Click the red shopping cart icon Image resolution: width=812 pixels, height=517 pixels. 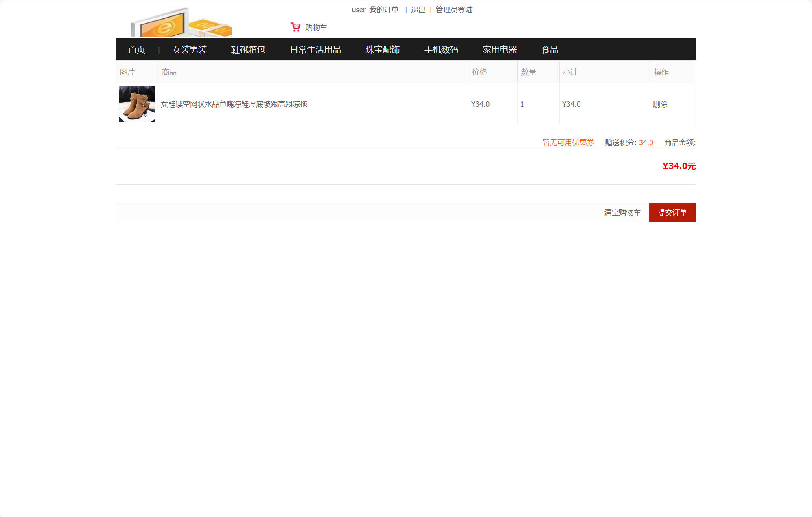tap(295, 27)
